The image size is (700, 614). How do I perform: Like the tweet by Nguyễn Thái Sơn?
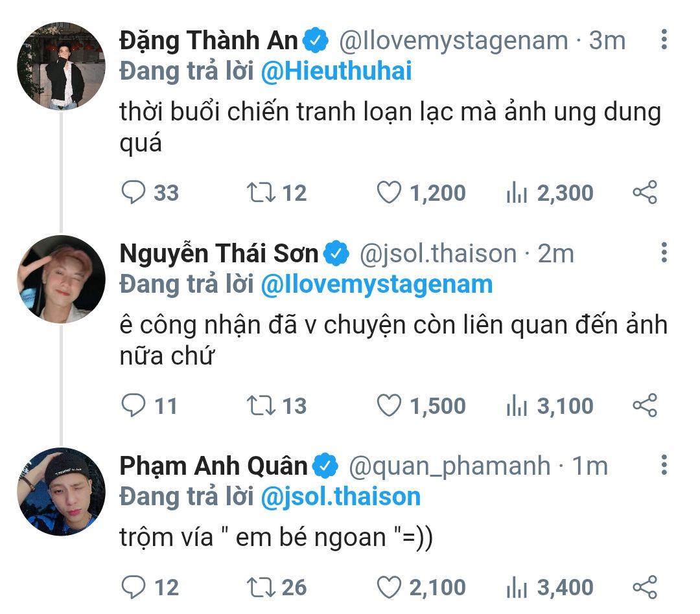point(390,405)
